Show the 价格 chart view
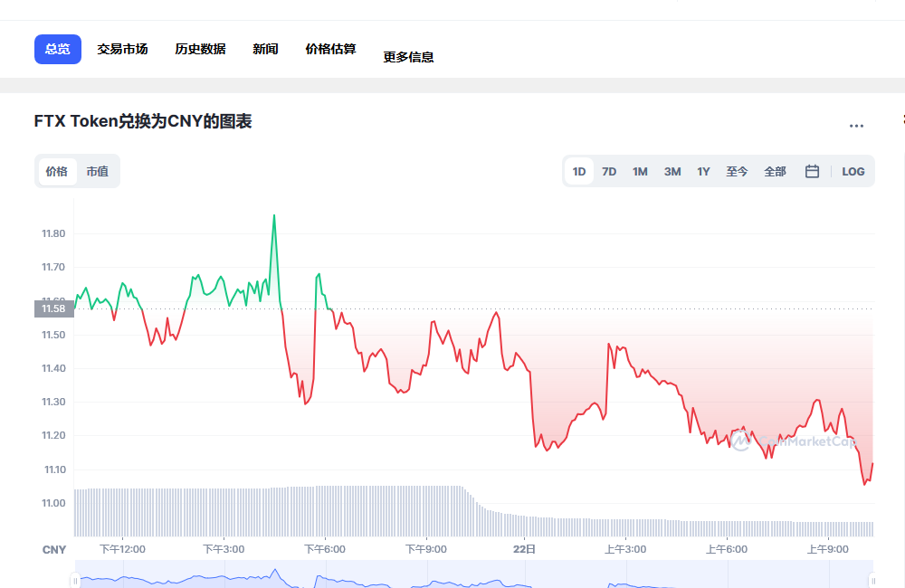905x588 pixels. 56,171
